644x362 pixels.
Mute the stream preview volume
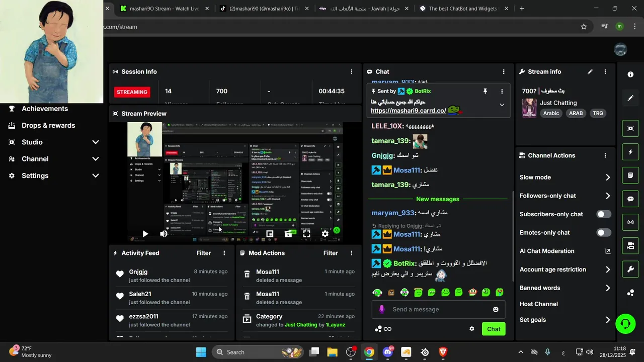(164, 234)
